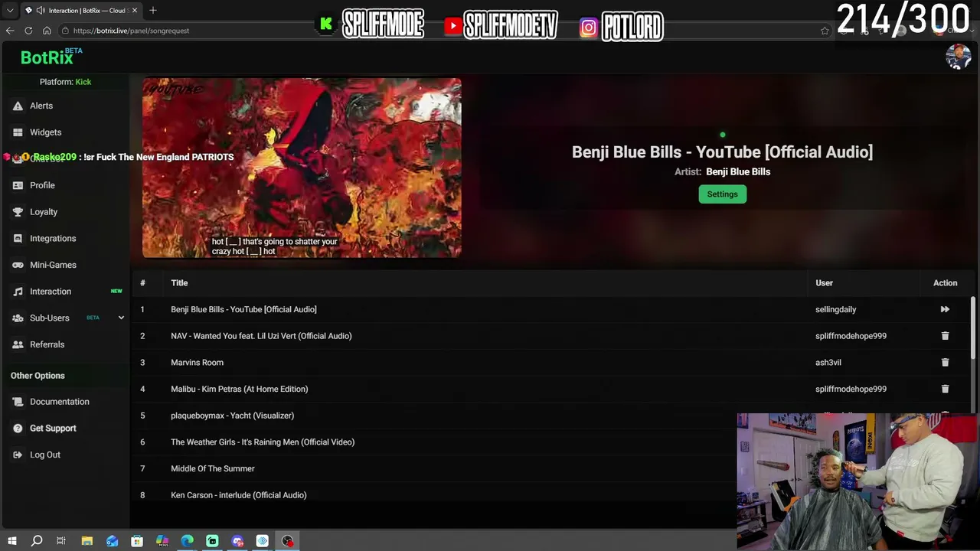Remove Marvins Room from the queue
The image size is (980, 551).
945,363
